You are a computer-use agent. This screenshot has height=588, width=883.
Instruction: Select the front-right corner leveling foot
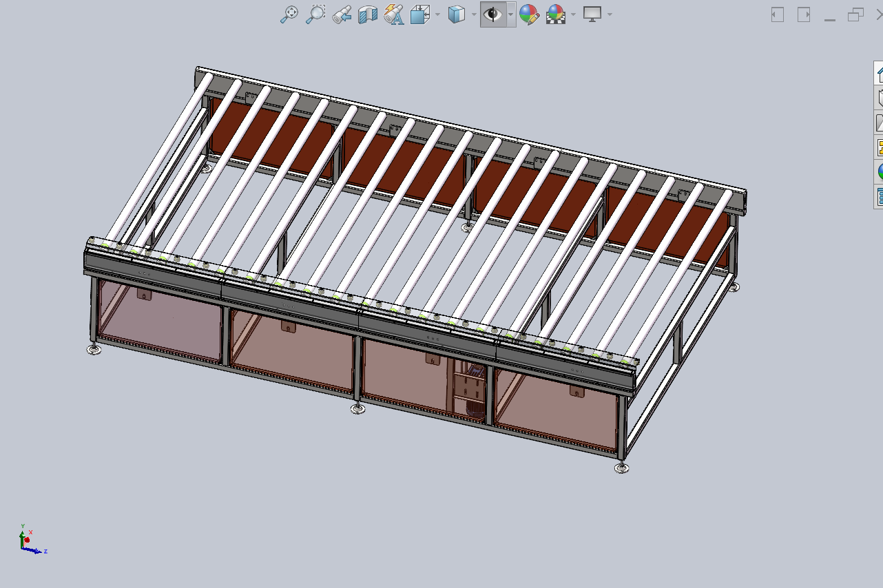(621, 468)
